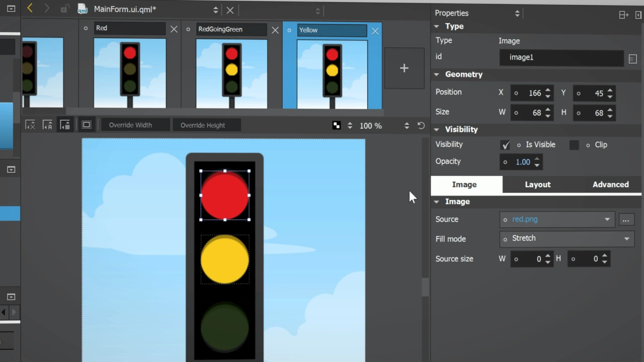Toggle the bounding rectangle display icon
The image size is (644, 362).
(87, 125)
